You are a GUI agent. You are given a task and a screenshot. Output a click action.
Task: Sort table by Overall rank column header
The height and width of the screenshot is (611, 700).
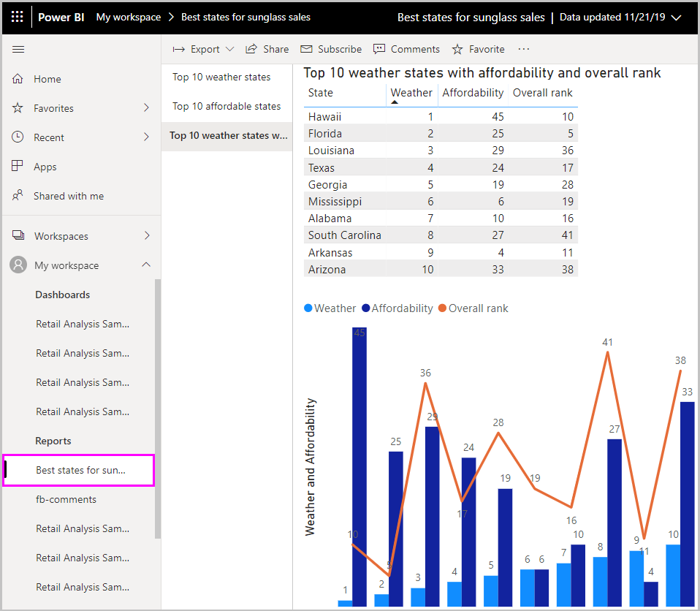coord(542,93)
